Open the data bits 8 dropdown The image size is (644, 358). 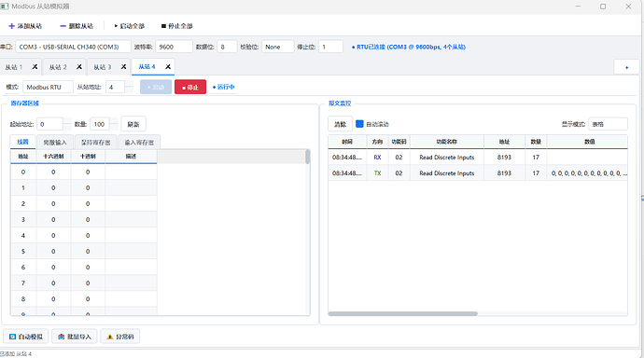pyautogui.click(x=227, y=47)
